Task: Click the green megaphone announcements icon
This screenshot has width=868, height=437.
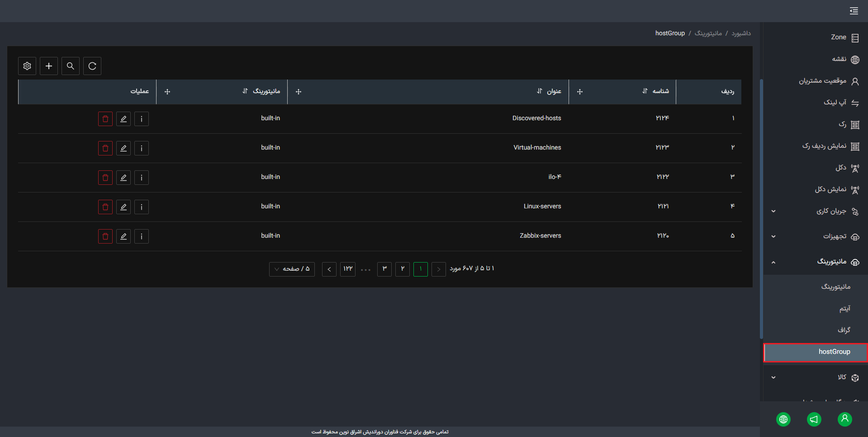Action: tap(814, 419)
